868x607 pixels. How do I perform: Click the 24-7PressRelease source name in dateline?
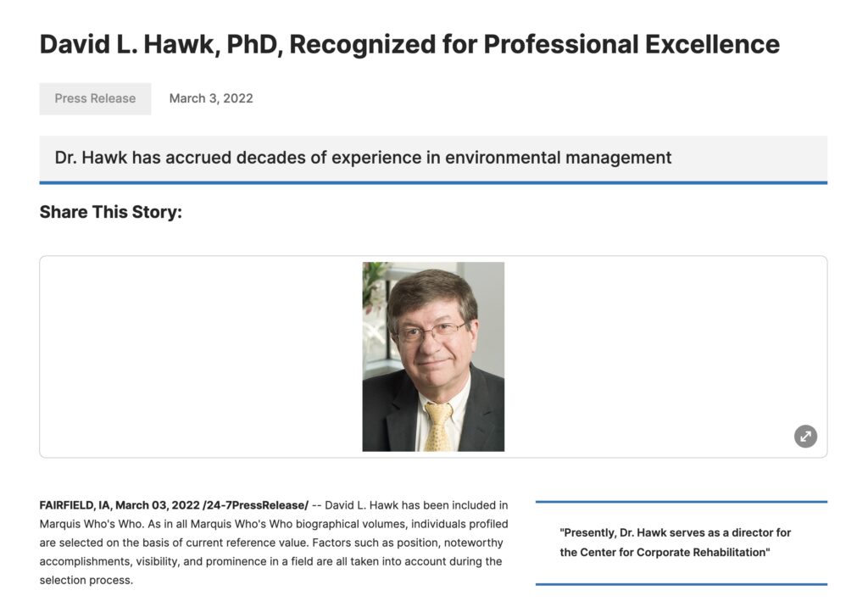(257, 505)
